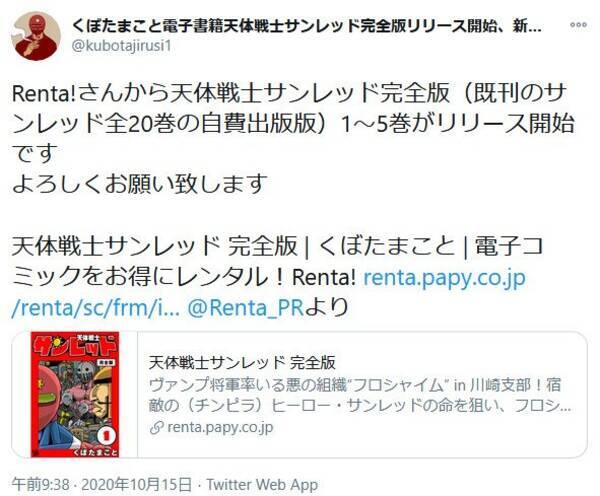The height and width of the screenshot is (496, 600).
Task: Click the link card description text
Action: pos(360,395)
